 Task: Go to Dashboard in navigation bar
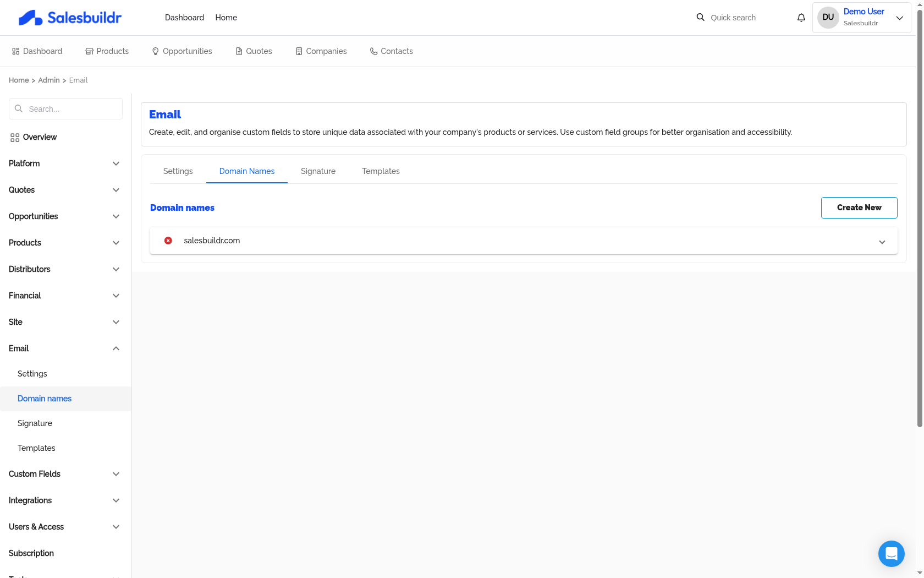(37, 51)
